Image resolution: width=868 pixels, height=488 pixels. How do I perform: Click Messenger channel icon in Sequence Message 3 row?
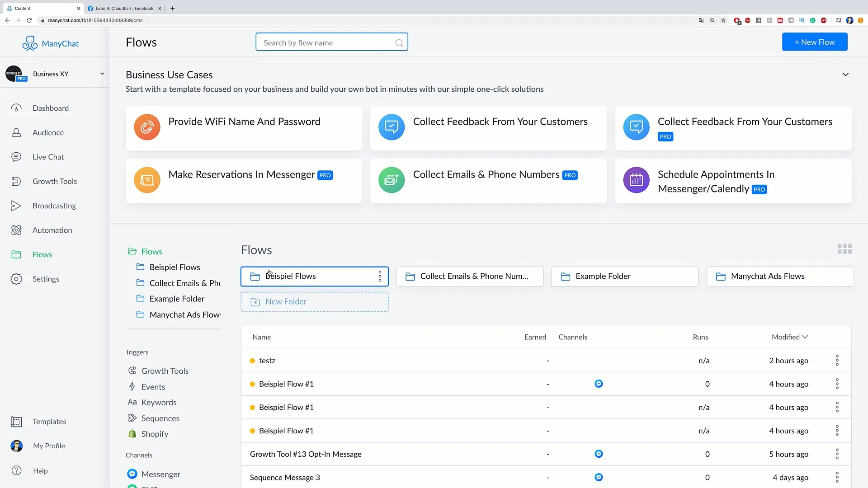point(599,477)
